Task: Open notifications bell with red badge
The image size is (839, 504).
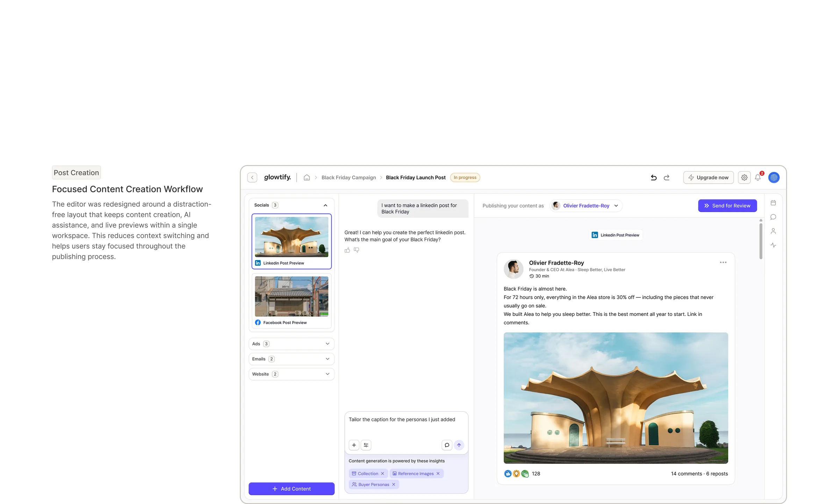Action: tap(758, 177)
